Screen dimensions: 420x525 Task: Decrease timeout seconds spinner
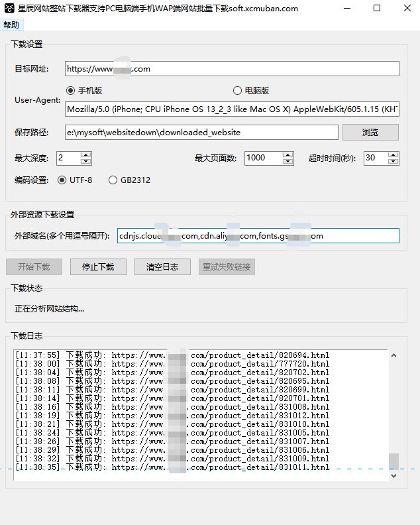pyautogui.click(x=393, y=161)
